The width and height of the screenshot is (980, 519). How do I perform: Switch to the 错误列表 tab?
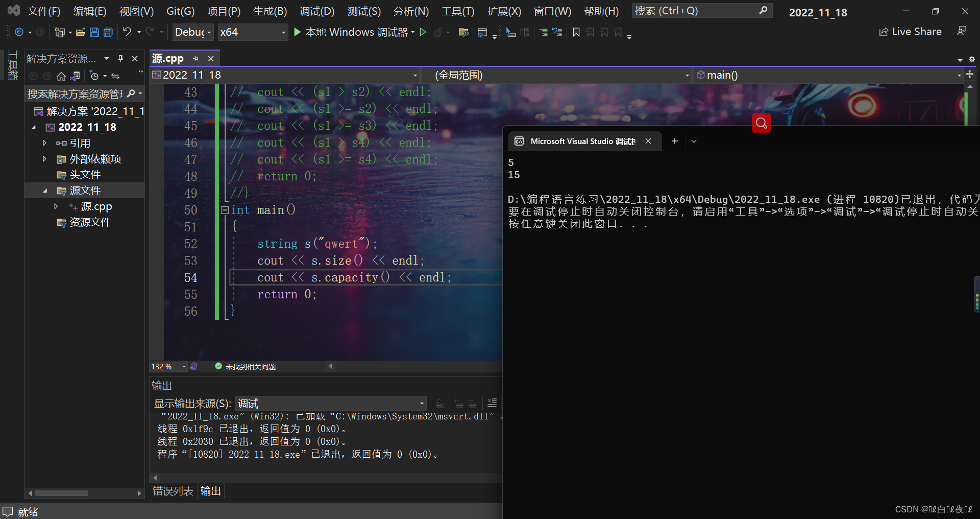point(173,491)
